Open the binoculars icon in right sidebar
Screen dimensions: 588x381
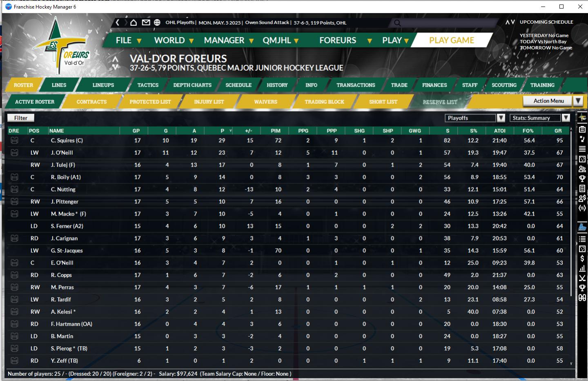(582, 298)
